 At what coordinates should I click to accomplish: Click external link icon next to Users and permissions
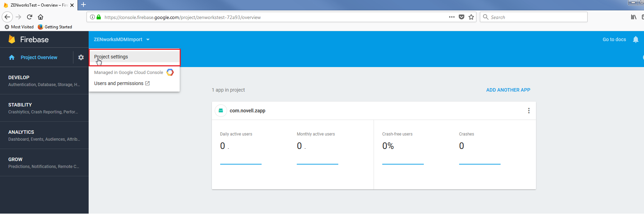click(147, 83)
